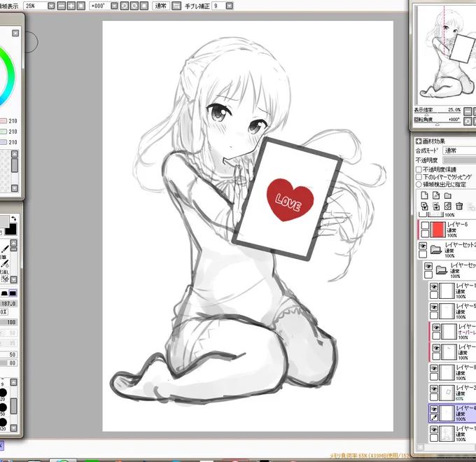Click the brush size 187.0 slider
Screen dimensions: 476x462
9,304
